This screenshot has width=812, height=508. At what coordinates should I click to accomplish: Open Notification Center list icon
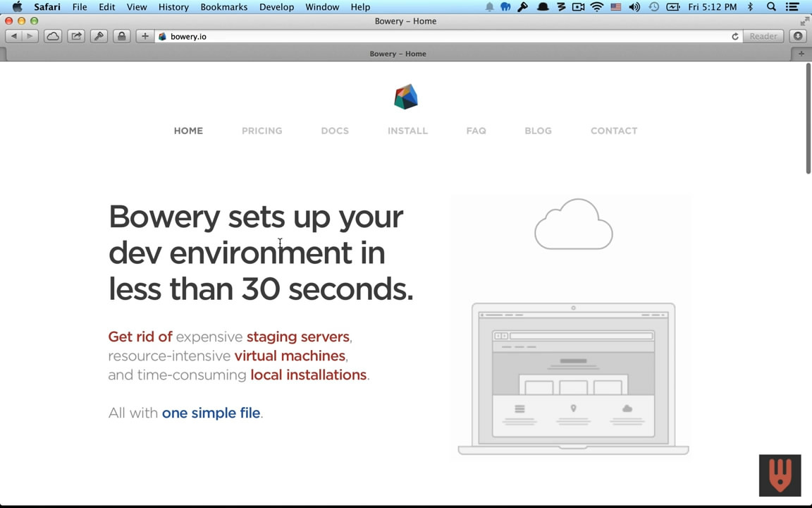pos(792,7)
